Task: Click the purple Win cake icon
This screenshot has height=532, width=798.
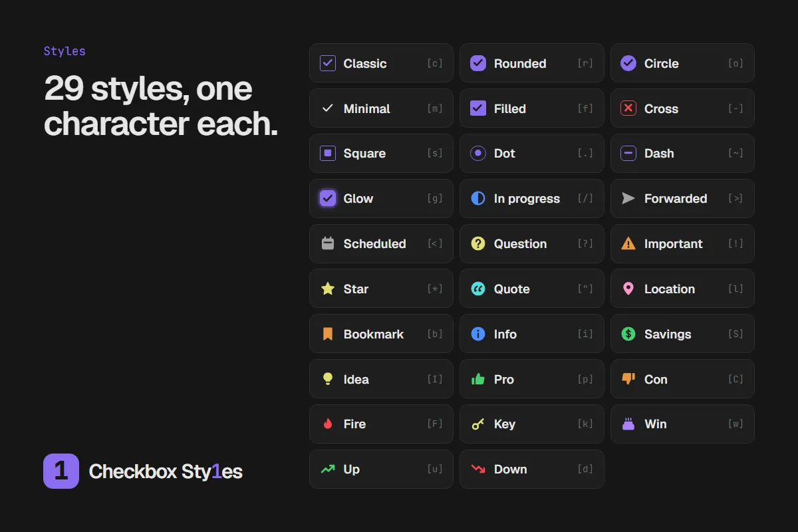Action: click(x=628, y=424)
